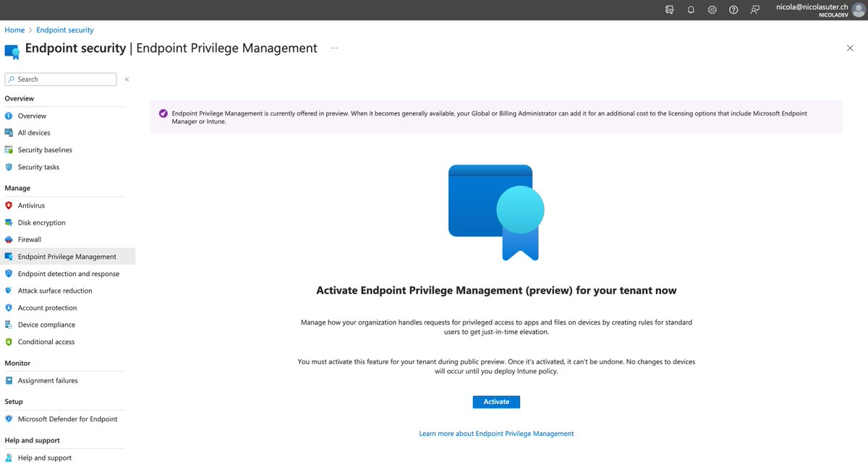Click the purple preview banner icon
The width and height of the screenshot is (868, 472).
[163, 113]
